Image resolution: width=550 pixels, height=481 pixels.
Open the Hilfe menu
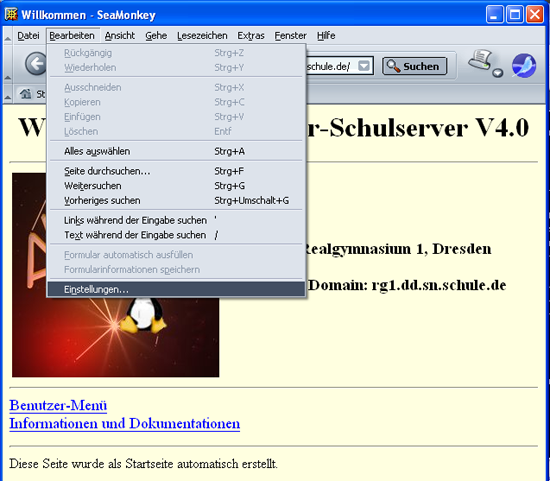pos(326,36)
